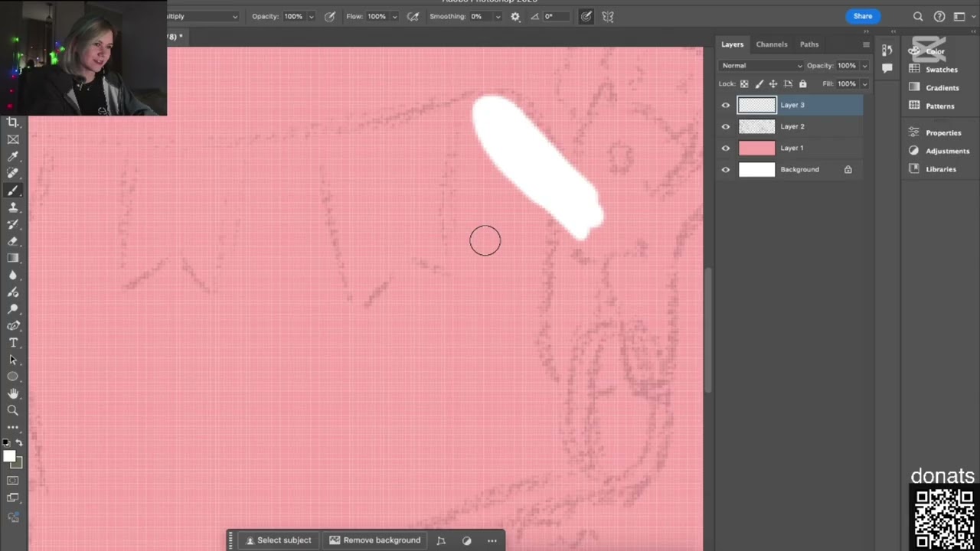Viewport: 980px width, 551px height.
Task: Hide Layer 2 using its eye icon
Action: pos(726,126)
